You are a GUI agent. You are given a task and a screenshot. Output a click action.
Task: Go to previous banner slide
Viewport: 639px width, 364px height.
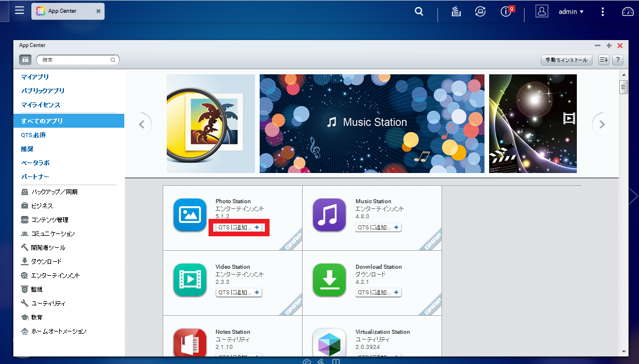(142, 124)
